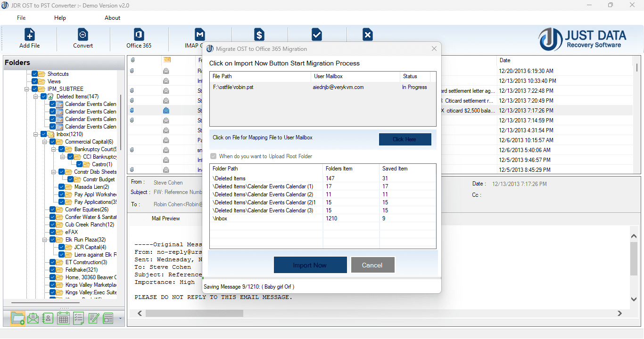Uncheck the Shortcuts folder checkbox
This screenshot has height=339, width=644.
(x=34, y=74)
